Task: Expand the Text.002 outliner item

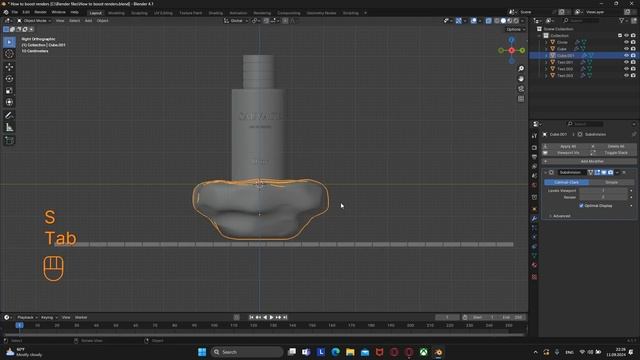Action: pyautogui.click(x=546, y=69)
